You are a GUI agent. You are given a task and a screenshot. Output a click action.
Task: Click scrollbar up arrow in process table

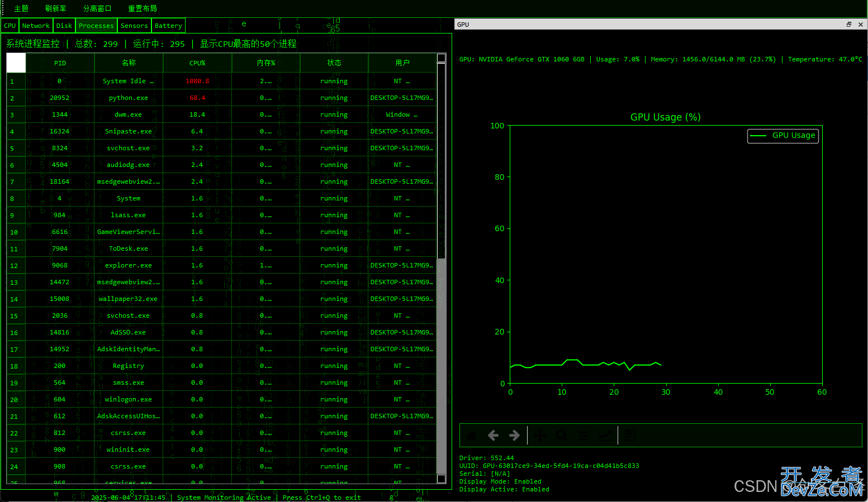coord(441,58)
